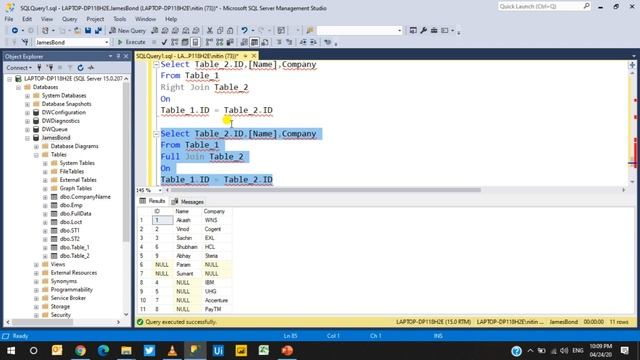Click the Parse checkmark icon
Viewport: 640px width, 360px height.
tap(164, 42)
